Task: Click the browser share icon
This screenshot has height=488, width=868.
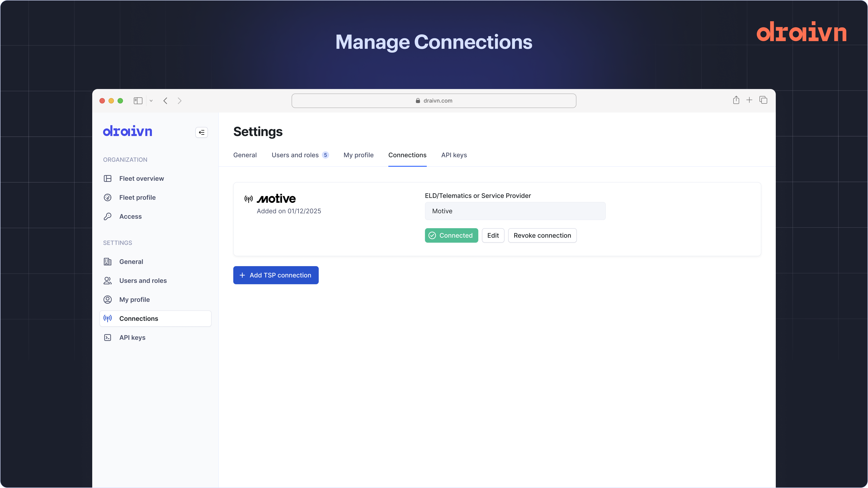Action: (736, 100)
